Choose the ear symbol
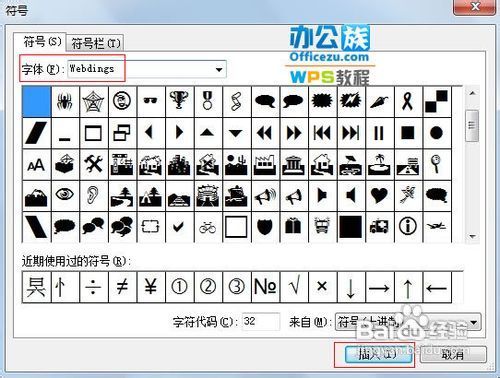500x378 pixels. point(93,196)
